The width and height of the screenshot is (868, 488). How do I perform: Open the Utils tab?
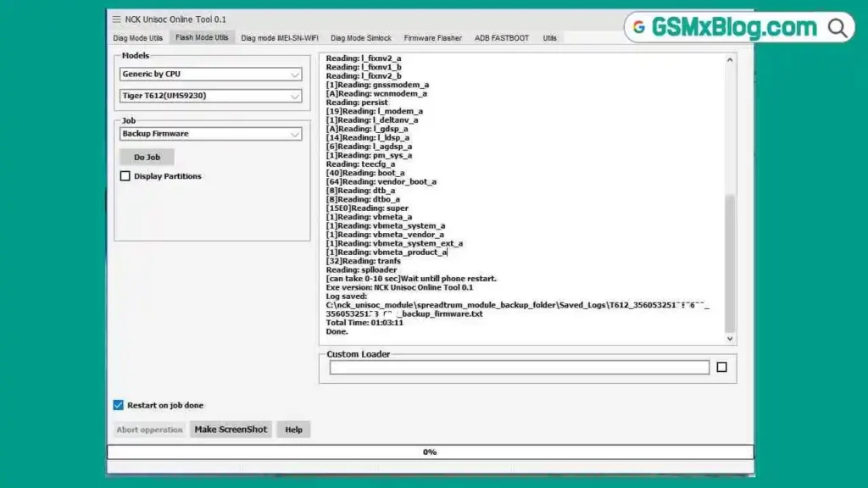coord(549,38)
